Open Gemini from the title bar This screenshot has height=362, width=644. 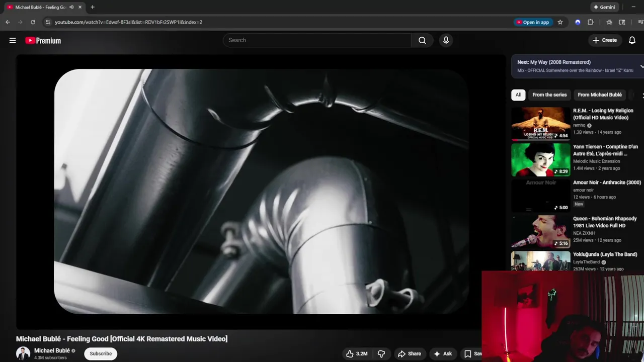pos(604,7)
